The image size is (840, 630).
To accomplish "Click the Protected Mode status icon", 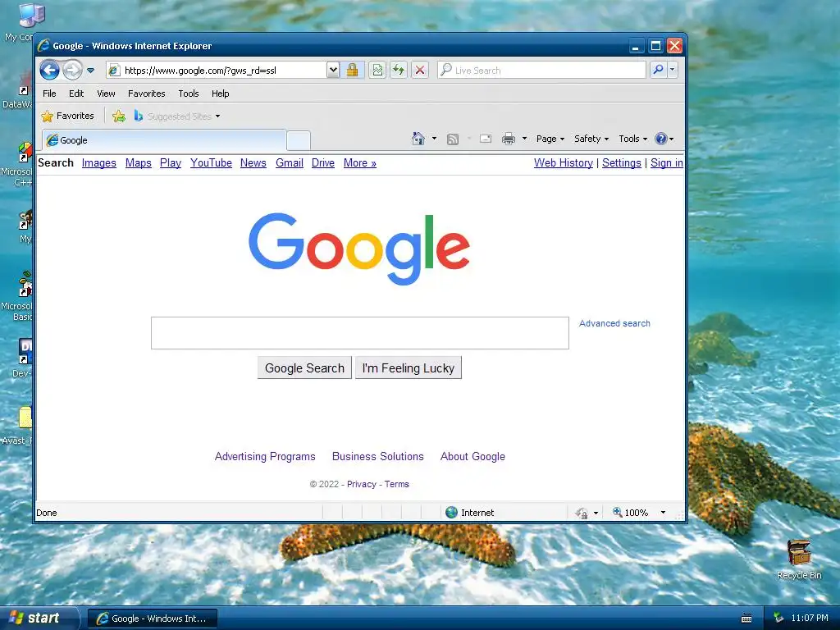I will point(582,514).
